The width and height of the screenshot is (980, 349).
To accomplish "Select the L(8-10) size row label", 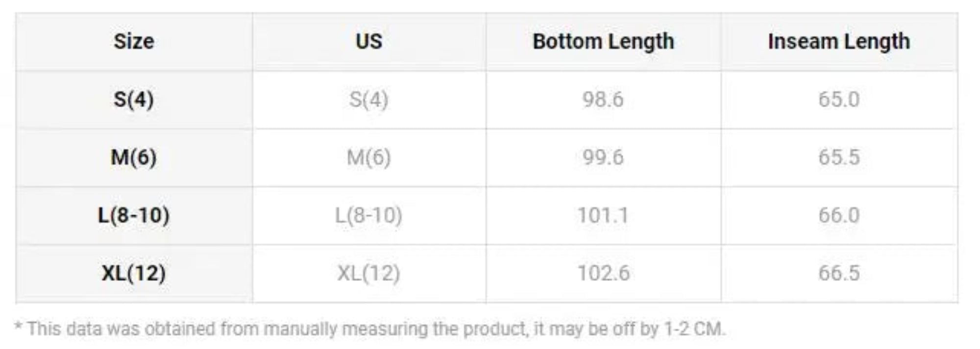I will pos(134,215).
